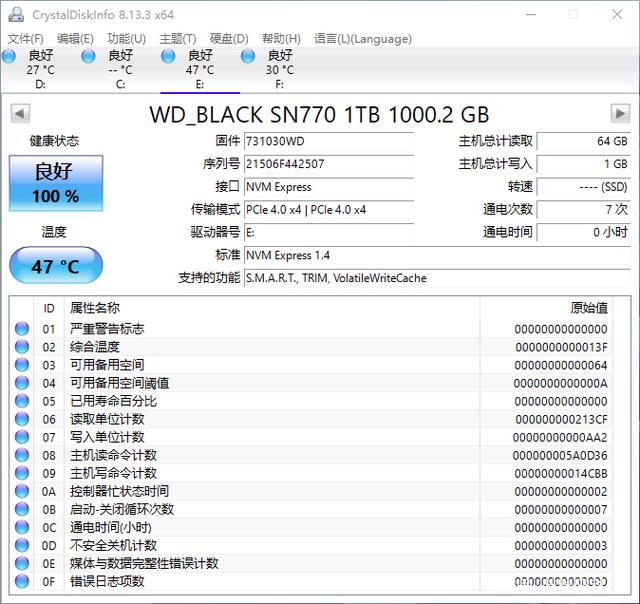Click the status orb for attribute 03 可用备用空间
Viewport: 640px width, 604px height.
[x=22, y=364]
